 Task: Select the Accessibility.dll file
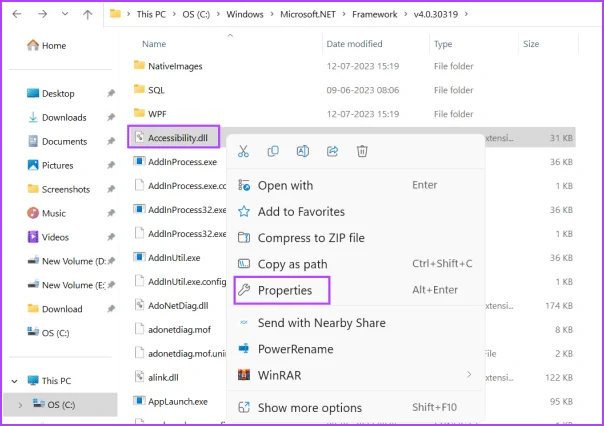173,137
